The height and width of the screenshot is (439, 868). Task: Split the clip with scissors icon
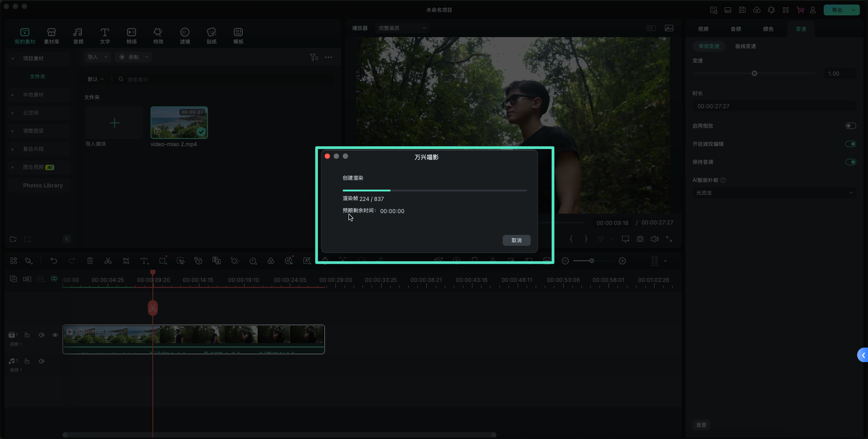click(x=108, y=261)
